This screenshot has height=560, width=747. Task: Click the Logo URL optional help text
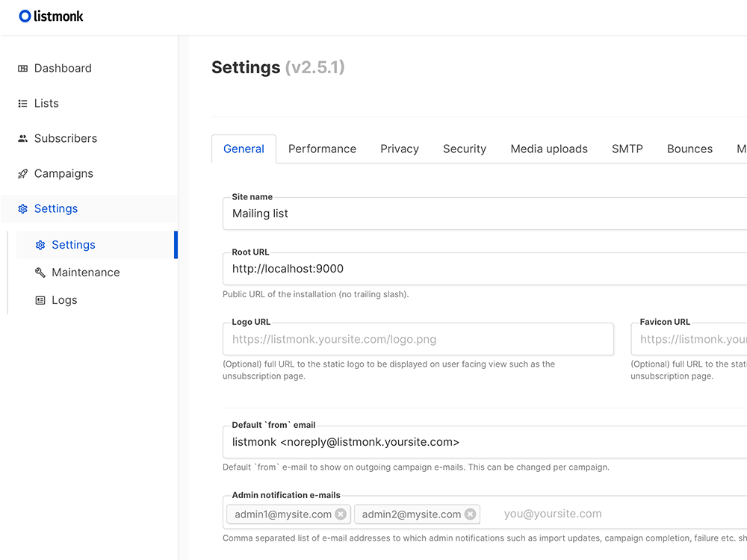[x=388, y=370]
